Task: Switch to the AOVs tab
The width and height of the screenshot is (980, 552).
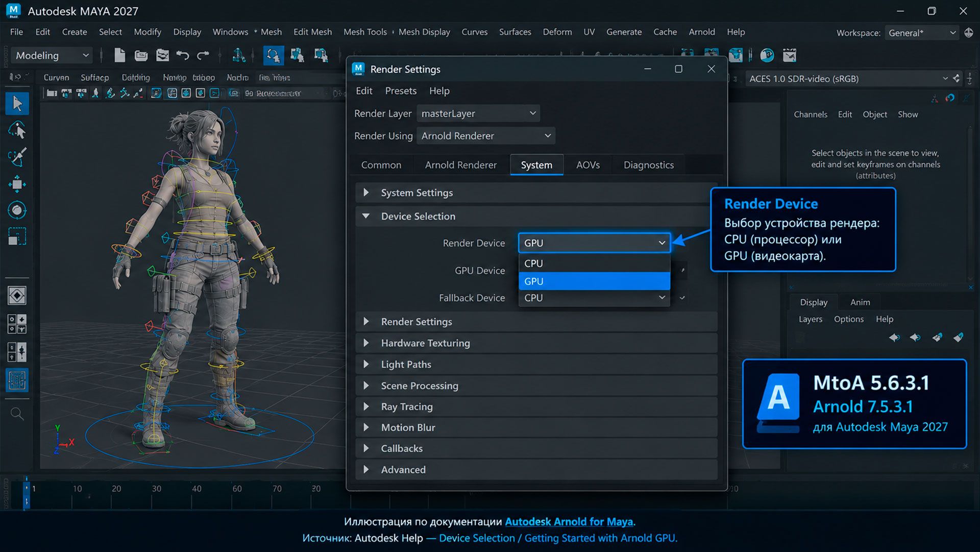Action: 587,165
